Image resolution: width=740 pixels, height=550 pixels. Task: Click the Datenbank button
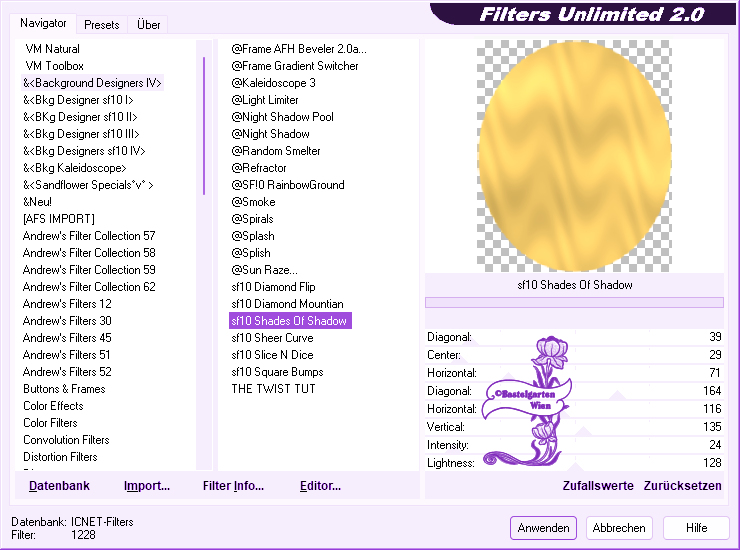click(x=59, y=486)
